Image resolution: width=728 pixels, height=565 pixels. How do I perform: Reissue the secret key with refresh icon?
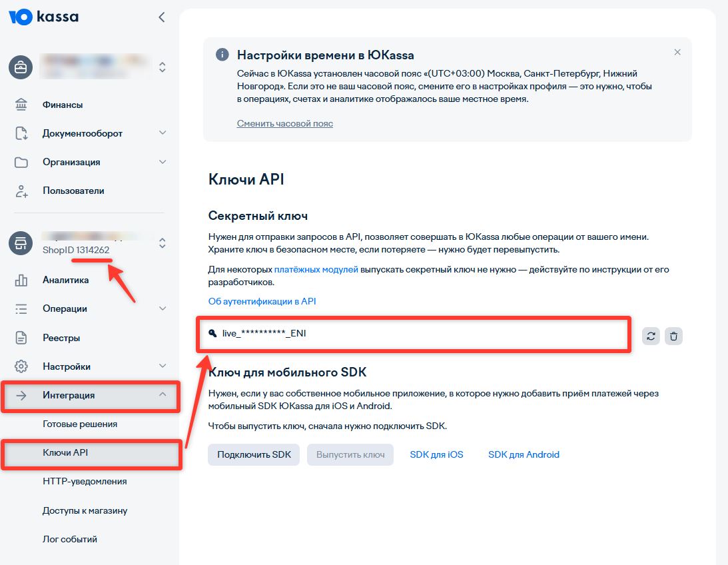(x=651, y=336)
